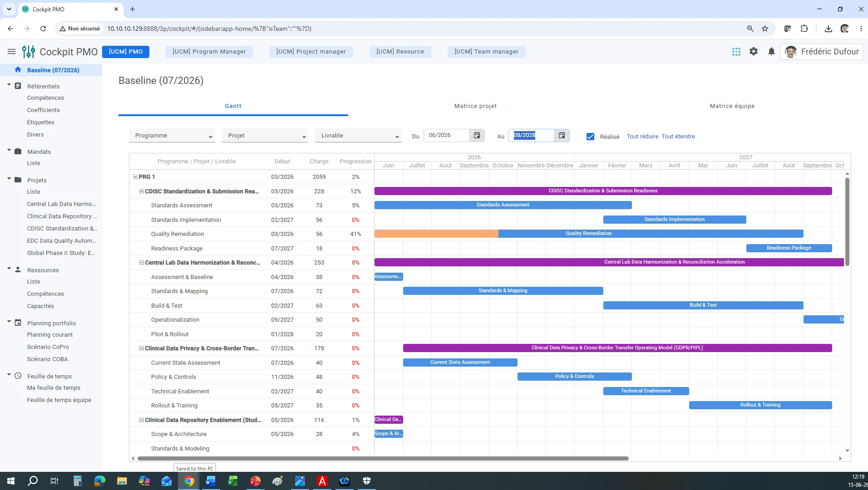Click the Du date input field
The width and height of the screenshot is (868, 490).
pyautogui.click(x=447, y=135)
